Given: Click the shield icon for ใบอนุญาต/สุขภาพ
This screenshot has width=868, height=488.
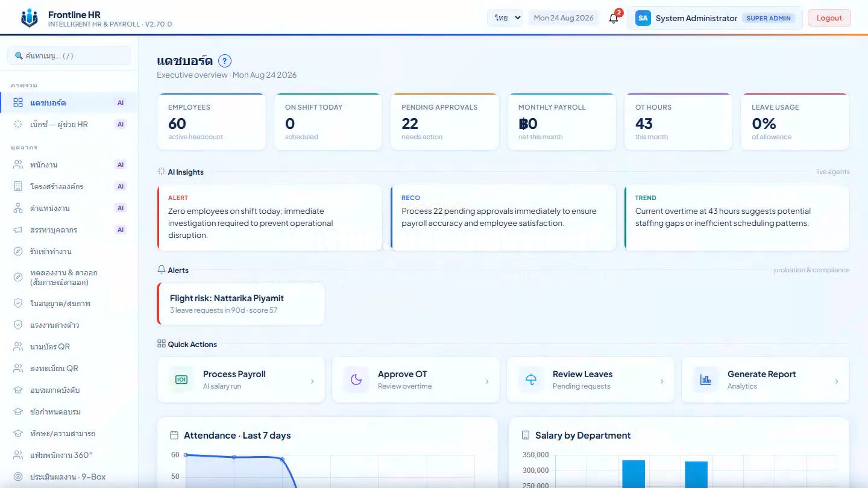Looking at the screenshot, I should pos(18,303).
